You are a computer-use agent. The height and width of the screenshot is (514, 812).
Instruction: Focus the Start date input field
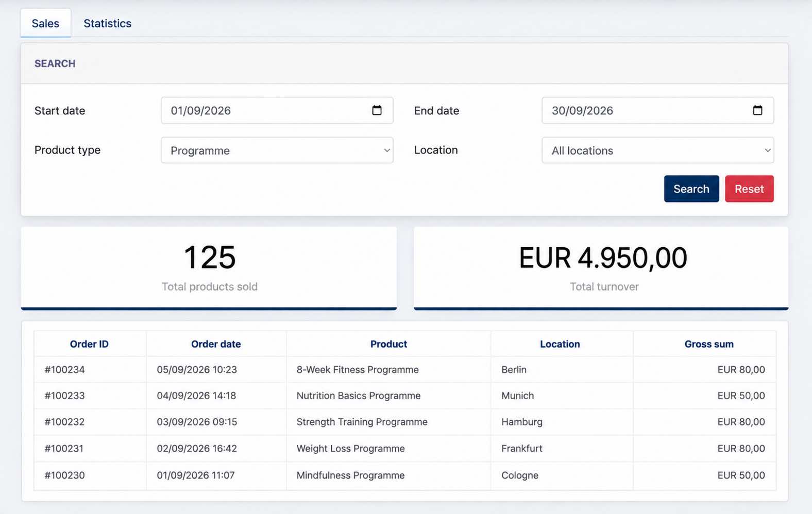coord(277,110)
